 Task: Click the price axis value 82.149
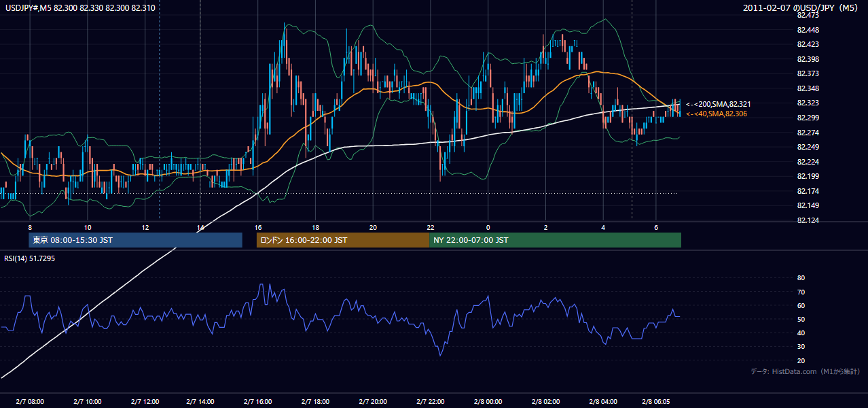click(x=808, y=205)
